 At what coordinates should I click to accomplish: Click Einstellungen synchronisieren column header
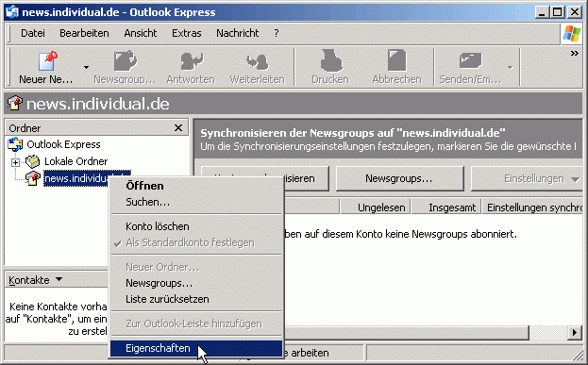532,207
